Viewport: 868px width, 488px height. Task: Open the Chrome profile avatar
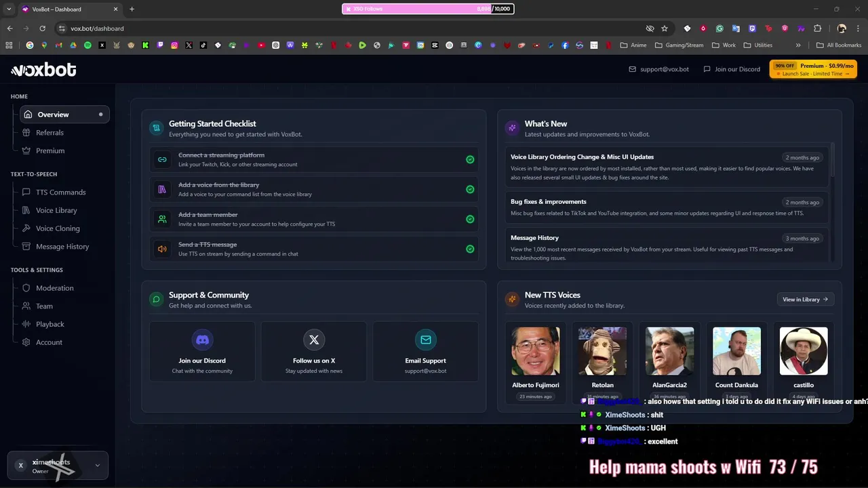click(842, 28)
